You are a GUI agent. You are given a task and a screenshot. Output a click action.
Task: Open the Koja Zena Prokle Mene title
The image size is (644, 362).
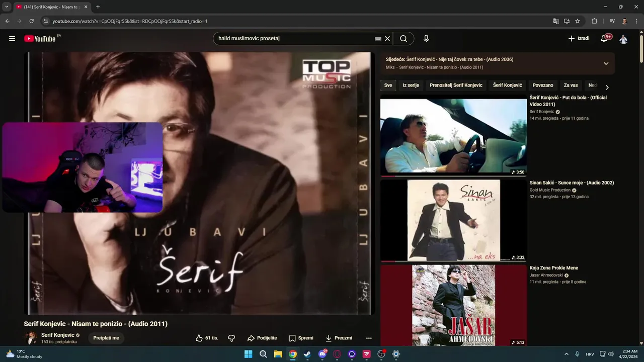tap(553, 268)
